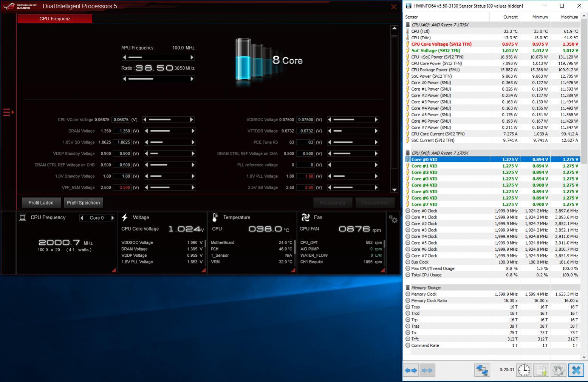The image size is (588, 382).
Task: Decrease APU Frequency with left arrow
Action: click(x=124, y=57)
